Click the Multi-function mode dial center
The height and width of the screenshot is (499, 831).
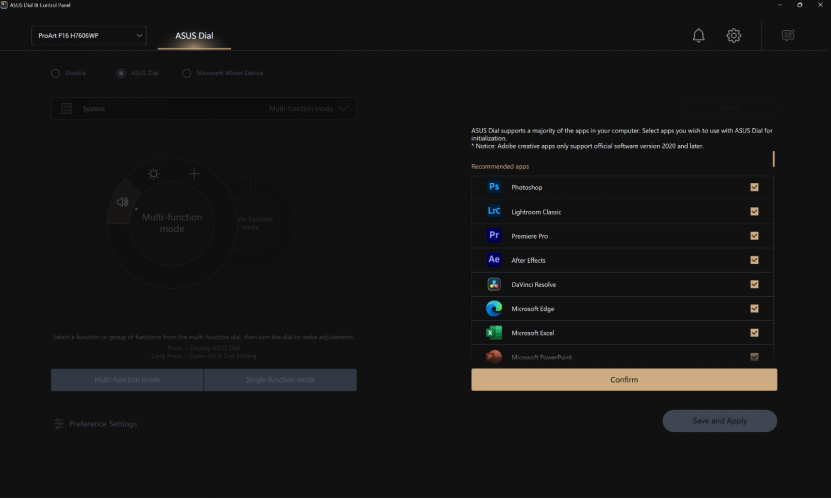(172, 223)
